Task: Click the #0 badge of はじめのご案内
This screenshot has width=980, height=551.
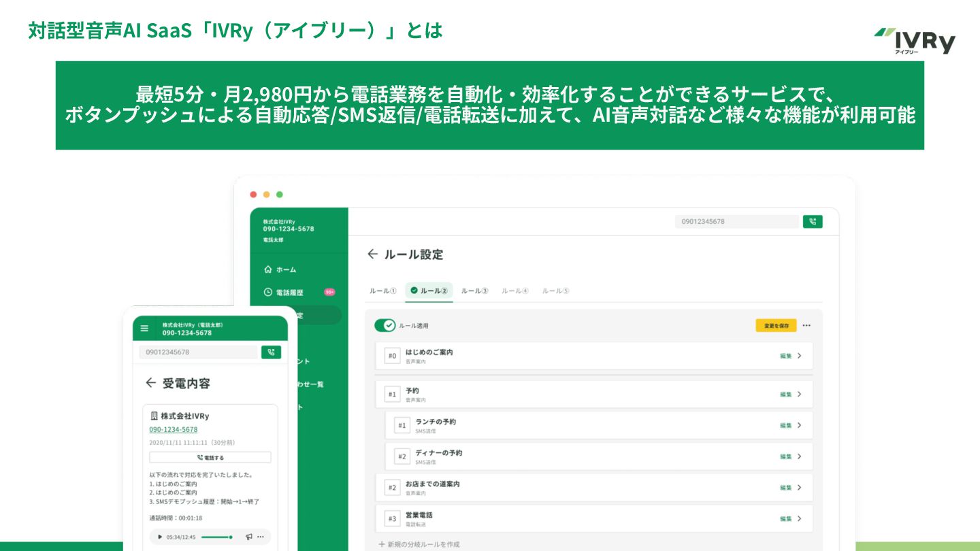Action: pos(392,356)
